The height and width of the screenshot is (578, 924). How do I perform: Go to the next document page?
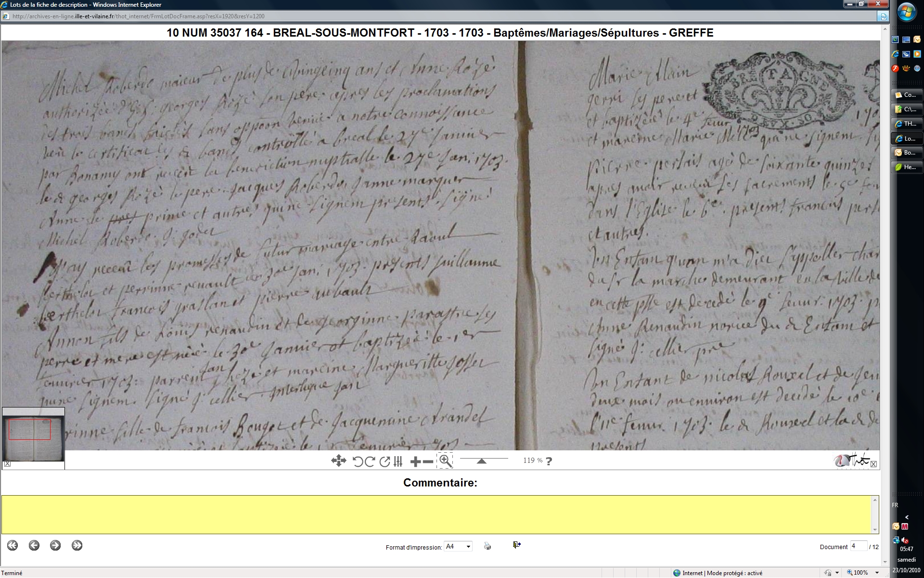point(55,545)
